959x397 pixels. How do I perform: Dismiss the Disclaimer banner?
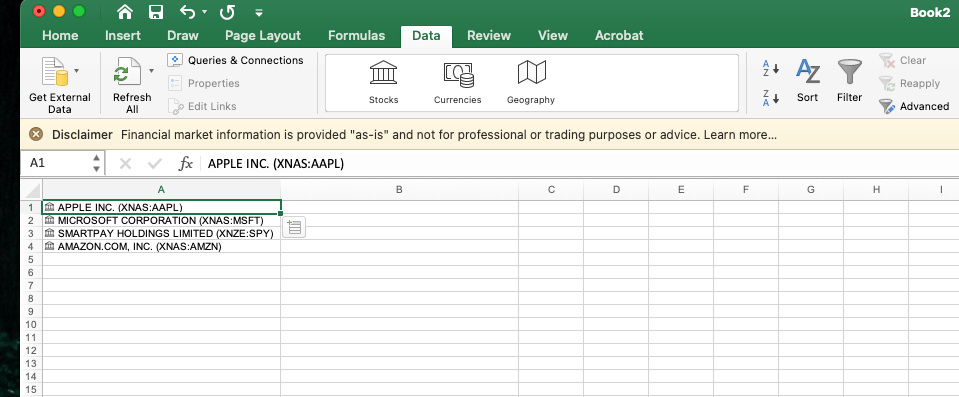tap(36, 135)
